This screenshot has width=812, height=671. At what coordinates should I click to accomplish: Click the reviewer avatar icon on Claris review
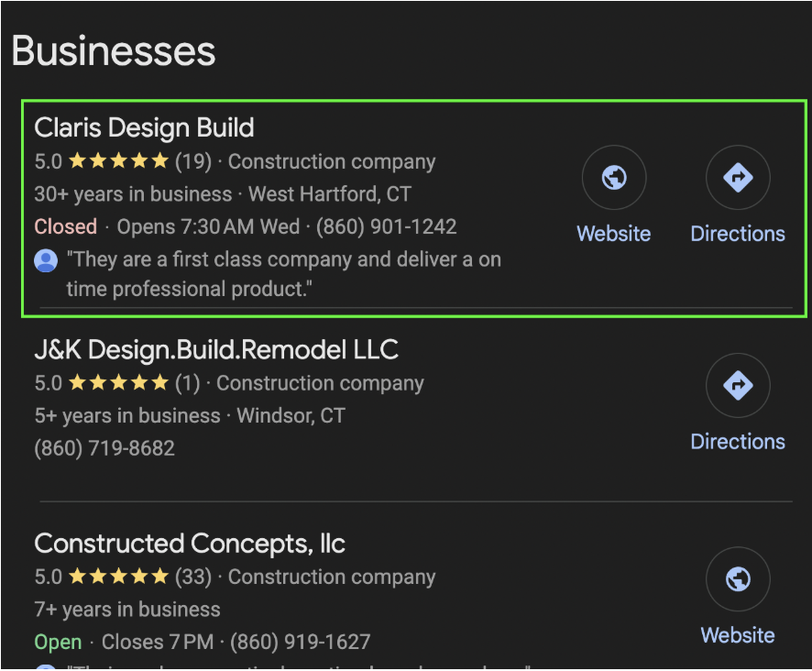pos(46,260)
